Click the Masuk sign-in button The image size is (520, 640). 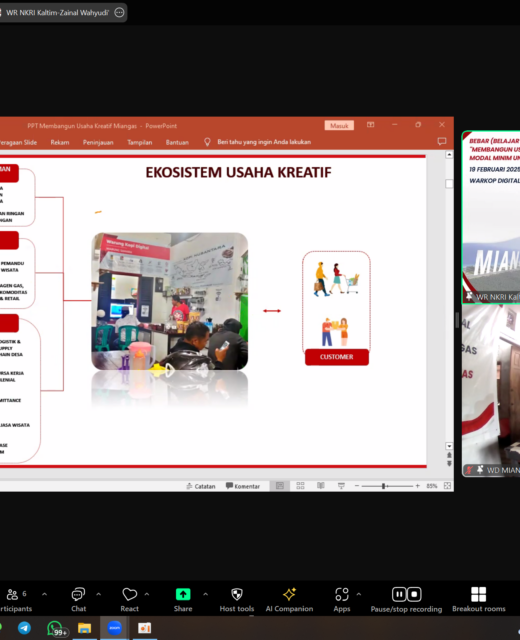click(x=339, y=125)
